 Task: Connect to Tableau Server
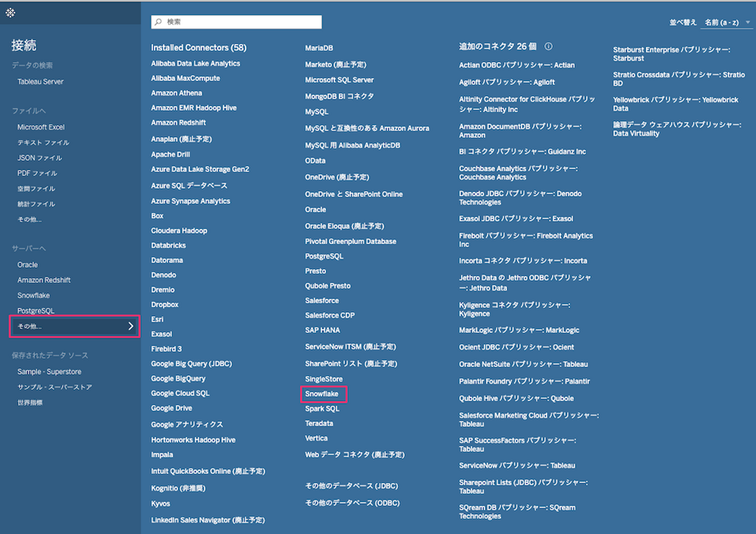click(40, 81)
